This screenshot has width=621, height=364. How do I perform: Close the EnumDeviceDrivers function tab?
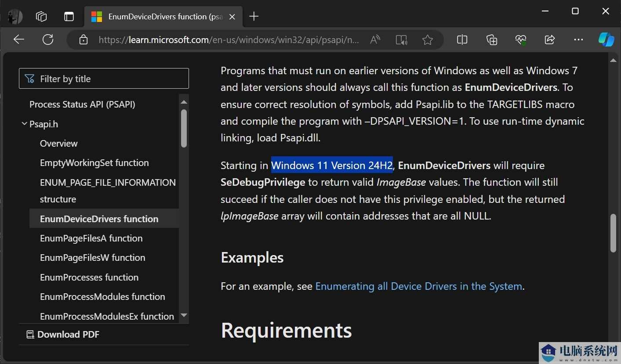click(x=232, y=17)
